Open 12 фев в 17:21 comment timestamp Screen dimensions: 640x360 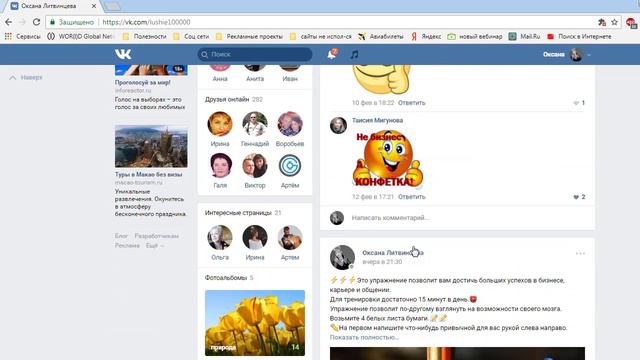click(373, 197)
